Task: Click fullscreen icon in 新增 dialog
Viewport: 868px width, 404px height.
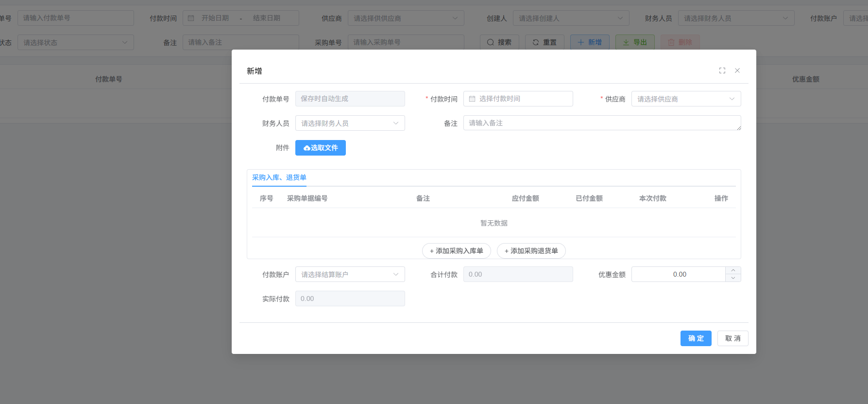Action: 722,70
